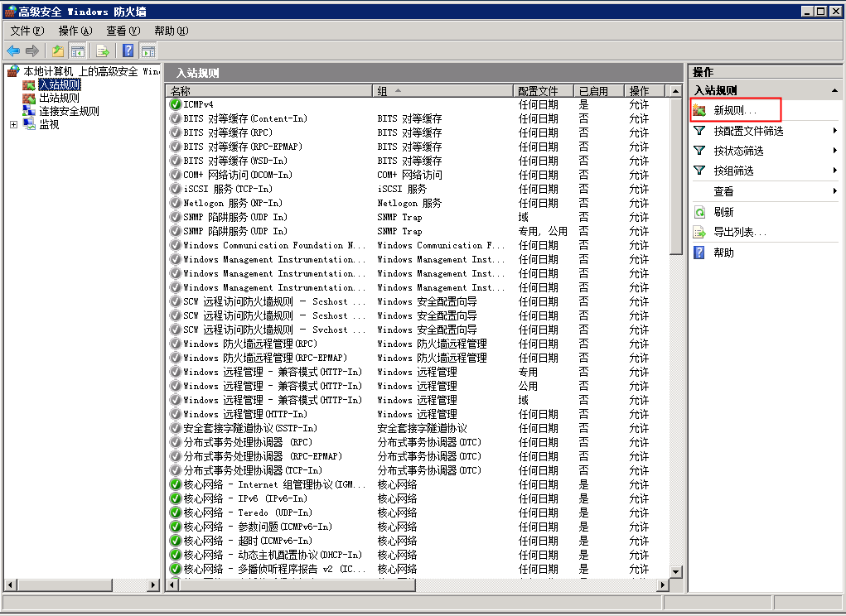Screen dimensions: 846x616
Task: Toggle the show/hide action pane icon
Action: pos(147,51)
